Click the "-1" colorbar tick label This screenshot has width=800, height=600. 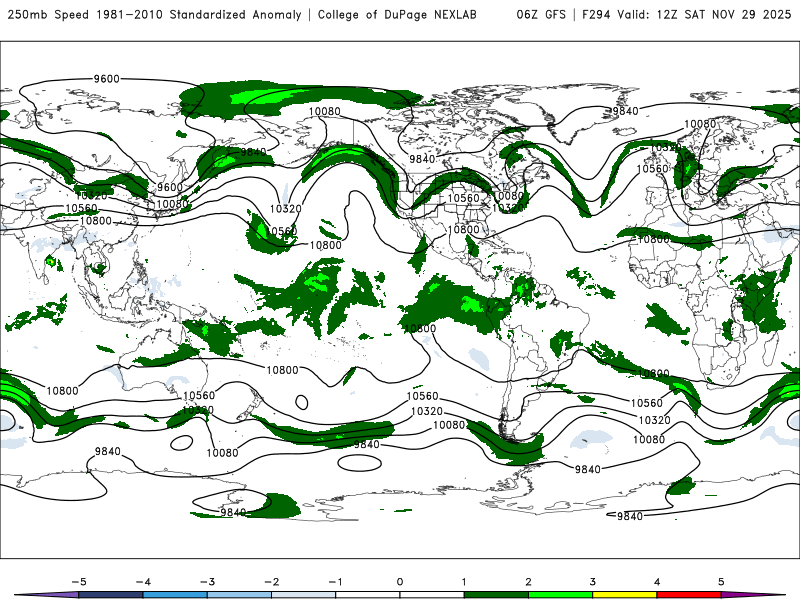[x=335, y=582]
